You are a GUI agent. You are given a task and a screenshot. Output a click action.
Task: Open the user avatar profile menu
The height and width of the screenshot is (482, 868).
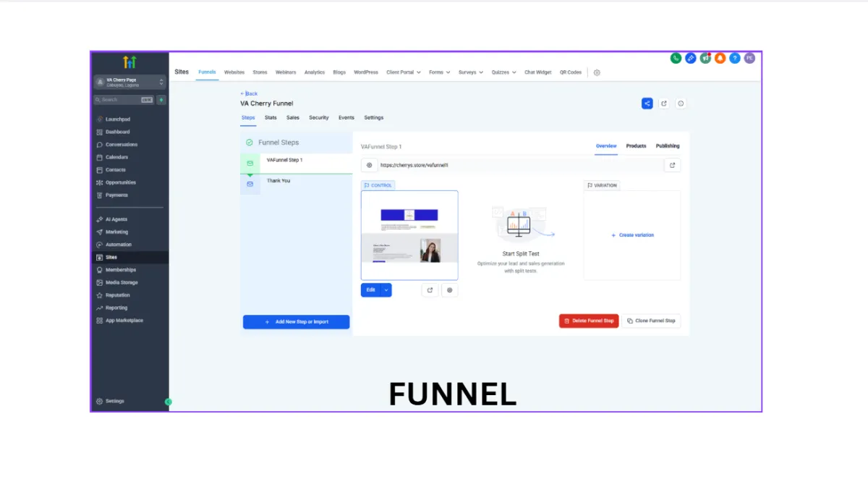point(749,58)
